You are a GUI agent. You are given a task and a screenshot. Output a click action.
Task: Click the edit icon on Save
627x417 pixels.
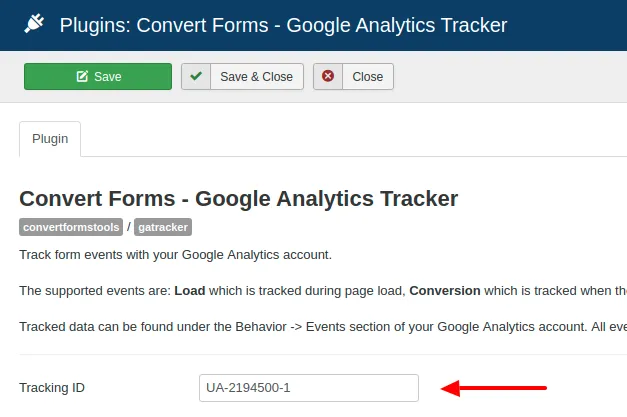pyautogui.click(x=82, y=77)
